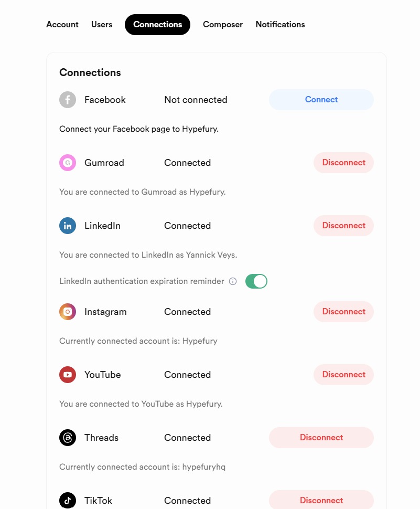Connect your Facebook page
This screenshot has width=420, height=509.
coord(321,100)
